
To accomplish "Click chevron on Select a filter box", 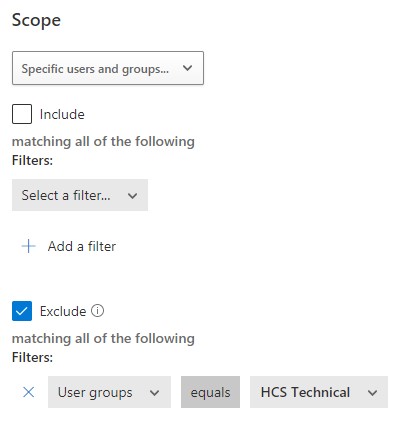I will click(x=132, y=196).
